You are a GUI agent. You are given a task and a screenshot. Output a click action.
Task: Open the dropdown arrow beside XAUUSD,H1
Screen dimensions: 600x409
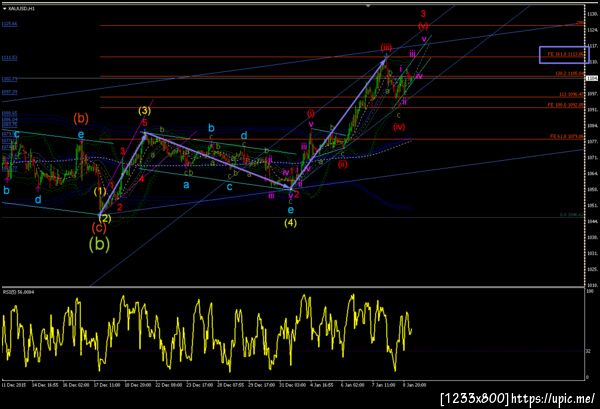point(4,8)
